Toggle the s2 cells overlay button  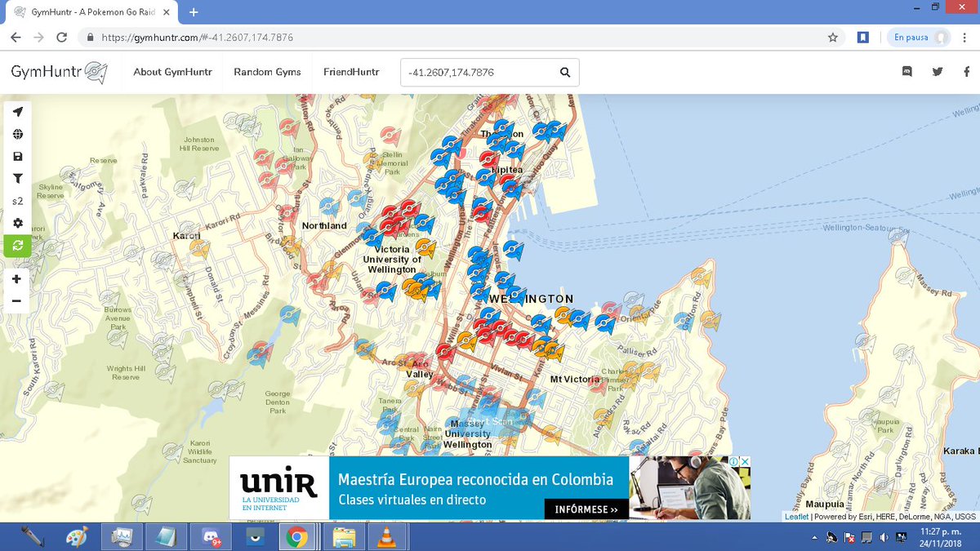(x=17, y=200)
